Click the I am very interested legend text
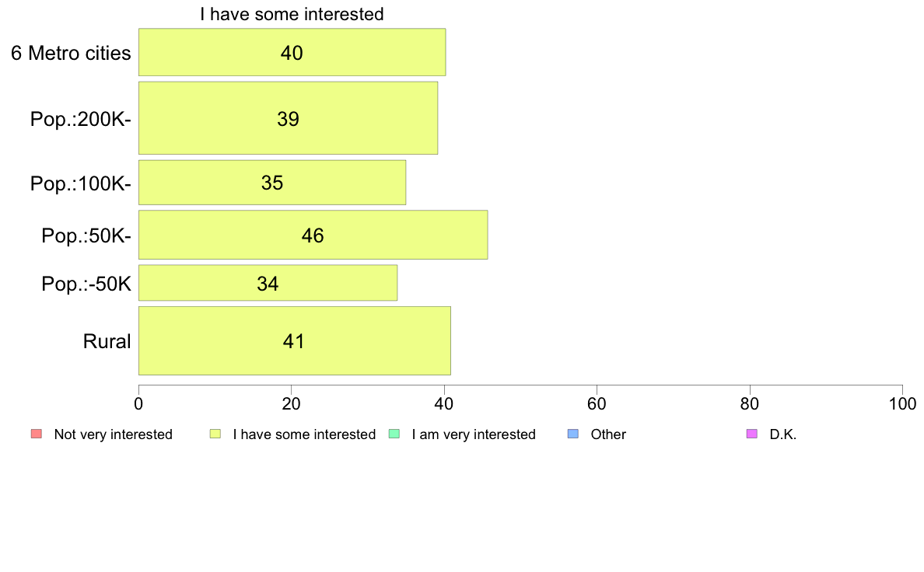The width and height of the screenshot is (924, 572). pyautogui.click(x=474, y=434)
